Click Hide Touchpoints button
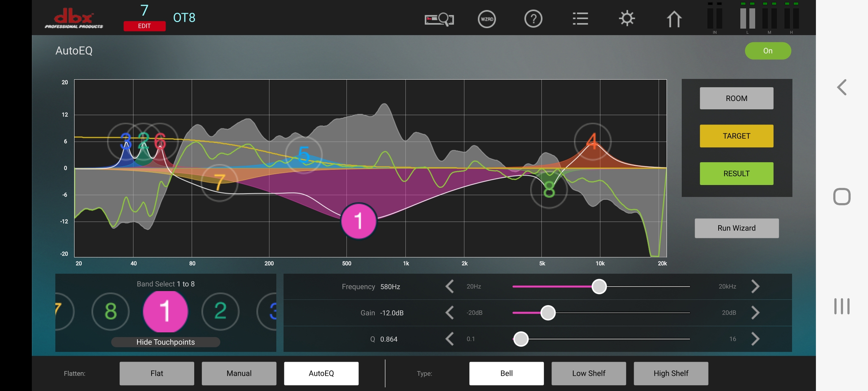 165,342
